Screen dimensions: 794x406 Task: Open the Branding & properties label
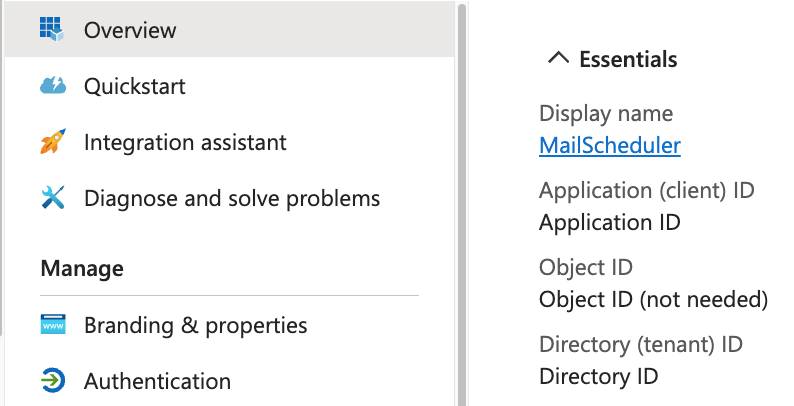pos(195,325)
